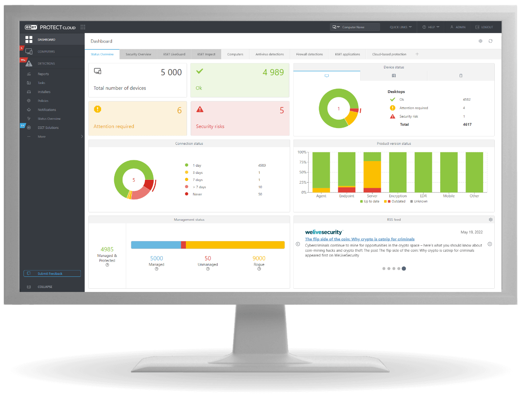Click the Logout icon
523x420 pixels.
477,27
